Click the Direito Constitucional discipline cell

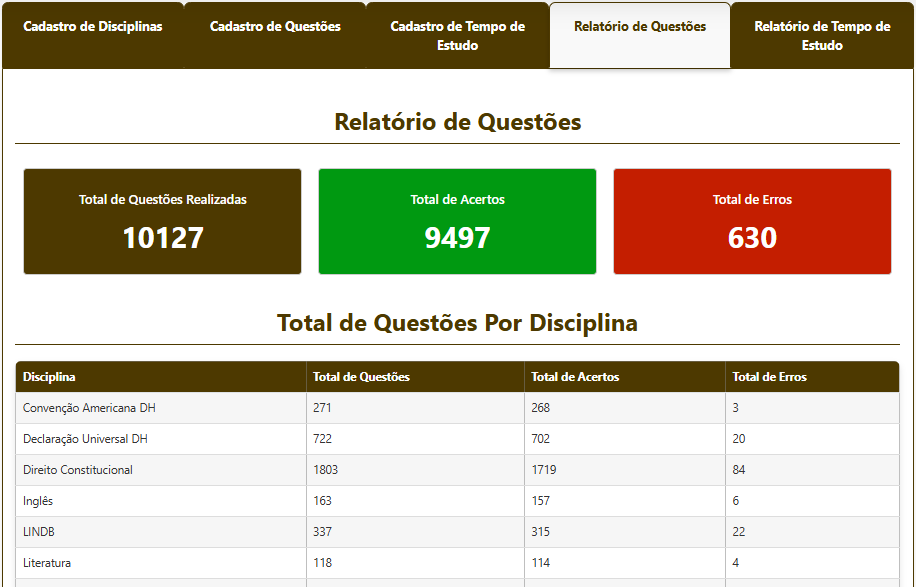[x=78, y=470]
